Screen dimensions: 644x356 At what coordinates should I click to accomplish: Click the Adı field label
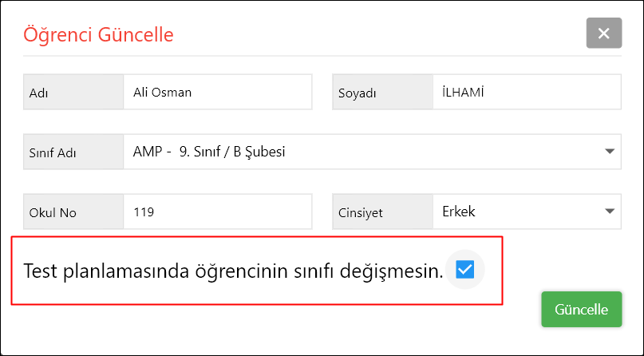(39, 93)
